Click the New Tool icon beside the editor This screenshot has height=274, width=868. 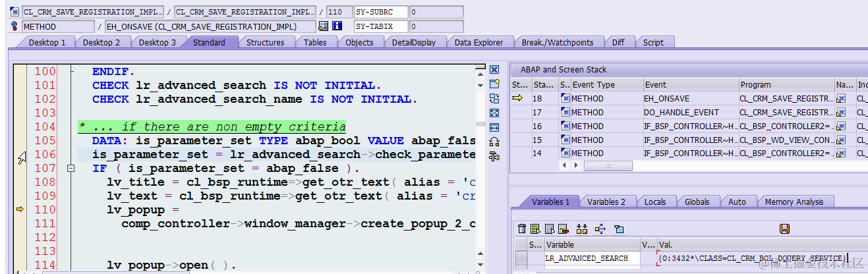494,84
